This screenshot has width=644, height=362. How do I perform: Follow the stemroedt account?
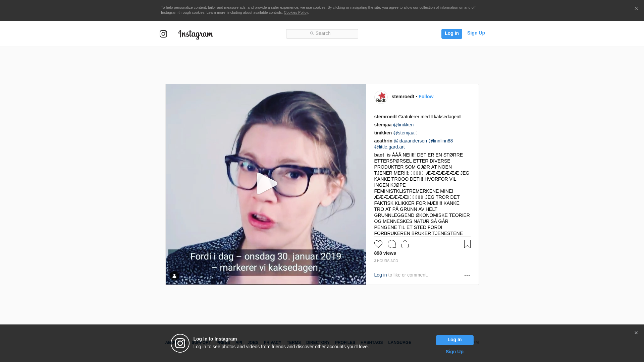point(426,97)
